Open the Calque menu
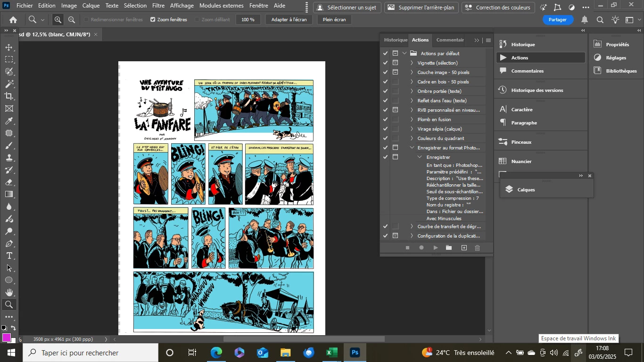 point(91,6)
